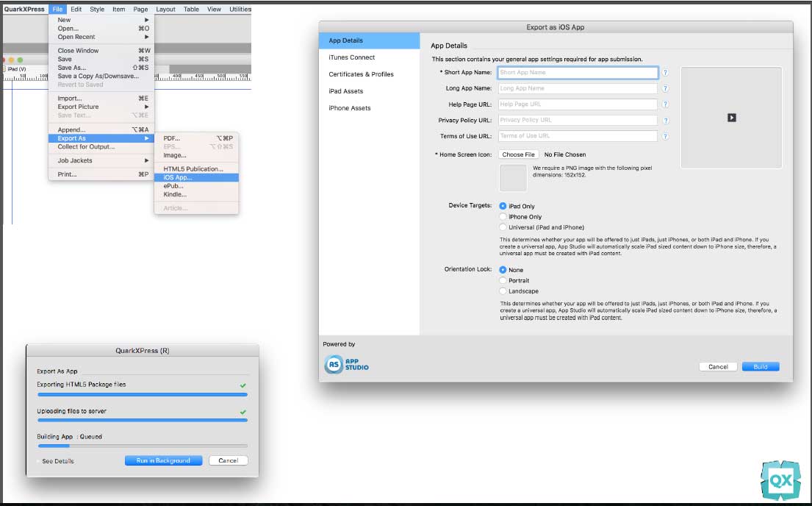
Task: Open the QuarkXPress application menu
Action: point(24,9)
